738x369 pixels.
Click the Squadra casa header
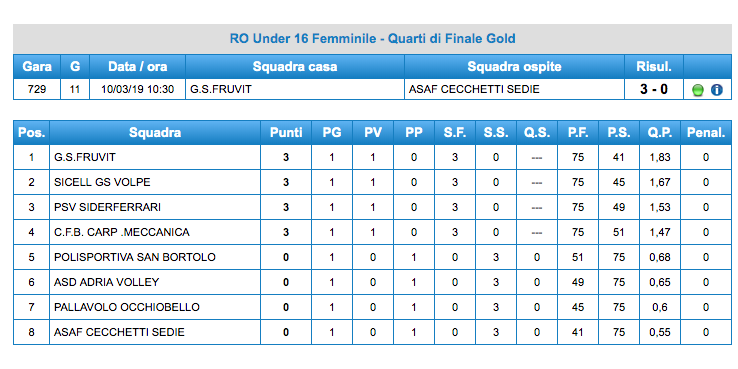(x=295, y=67)
